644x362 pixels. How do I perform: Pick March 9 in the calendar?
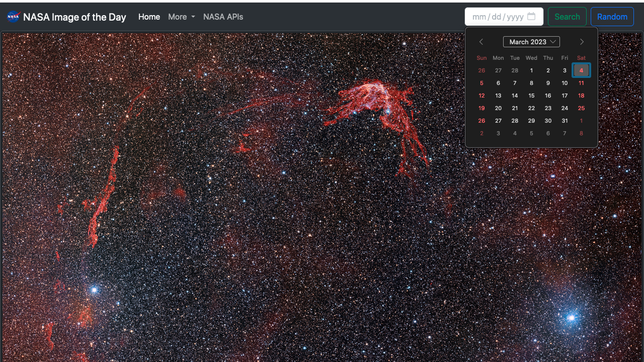pos(548,83)
